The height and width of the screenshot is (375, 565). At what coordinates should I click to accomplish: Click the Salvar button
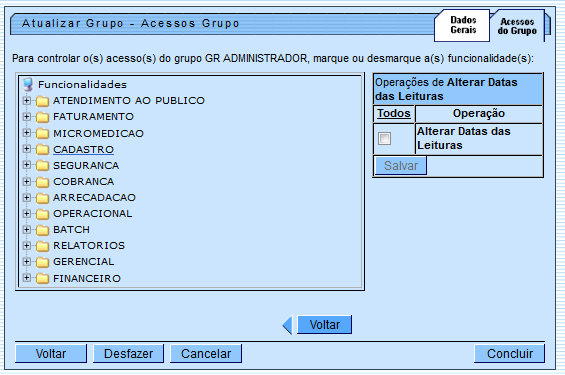coord(401,166)
